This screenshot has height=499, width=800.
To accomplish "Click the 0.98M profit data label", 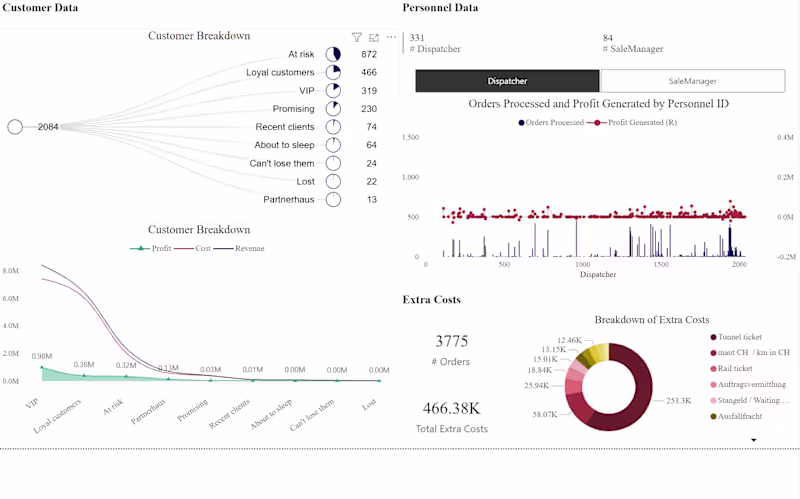I will [x=42, y=356].
